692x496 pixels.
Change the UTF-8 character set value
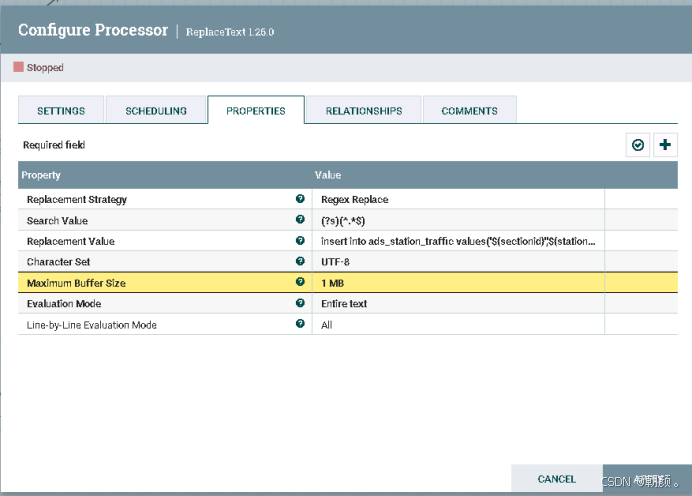pos(458,262)
